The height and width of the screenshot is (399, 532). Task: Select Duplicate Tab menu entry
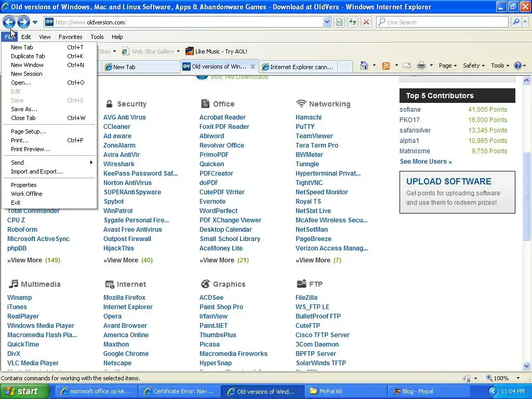click(x=49, y=56)
